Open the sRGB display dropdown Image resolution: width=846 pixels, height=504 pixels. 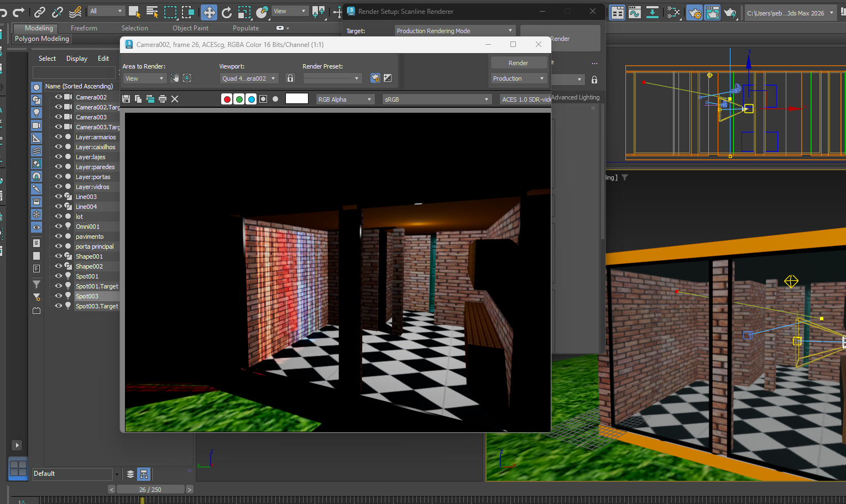pyautogui.click(x=437, y=99)
